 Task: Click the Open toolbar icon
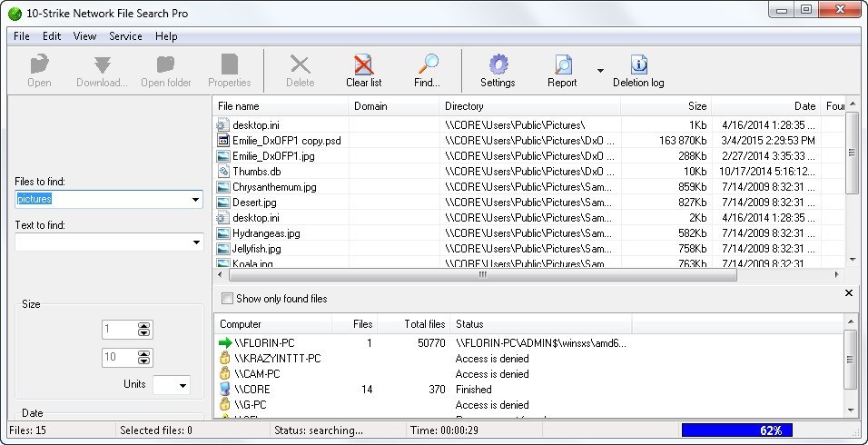39,64
